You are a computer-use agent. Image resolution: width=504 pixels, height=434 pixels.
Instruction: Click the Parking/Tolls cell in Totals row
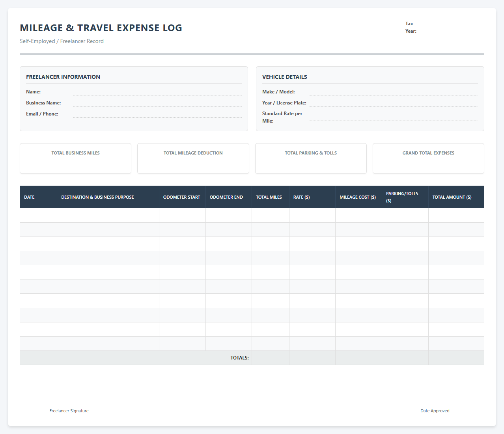tap(405, 358)
